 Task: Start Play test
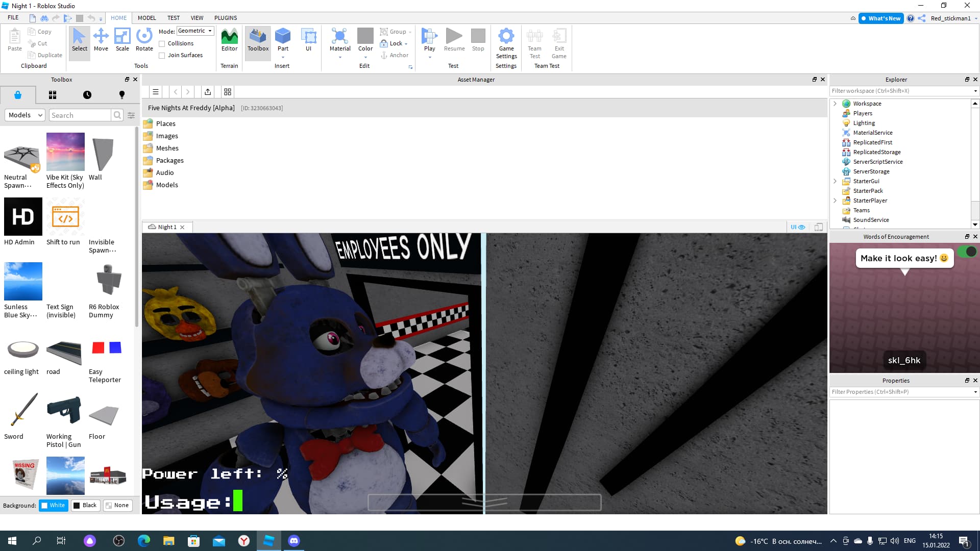coord(429,40)
